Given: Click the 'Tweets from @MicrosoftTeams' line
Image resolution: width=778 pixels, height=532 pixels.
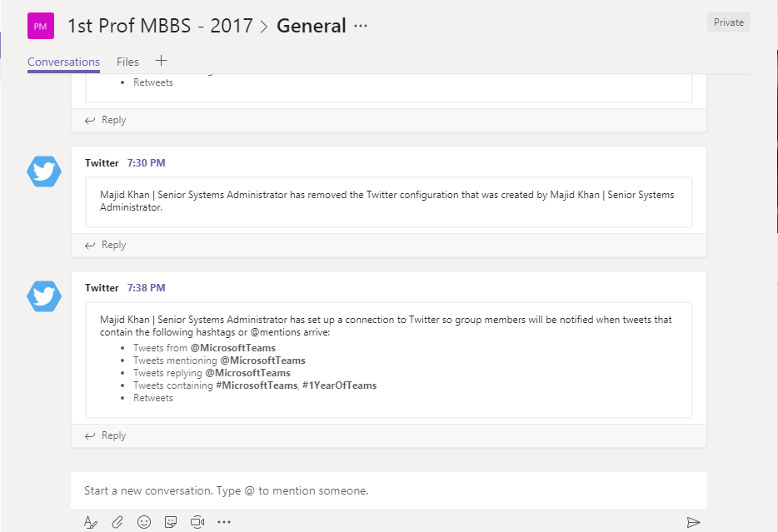Looking at the screenshot, I should tap(204, 347).
